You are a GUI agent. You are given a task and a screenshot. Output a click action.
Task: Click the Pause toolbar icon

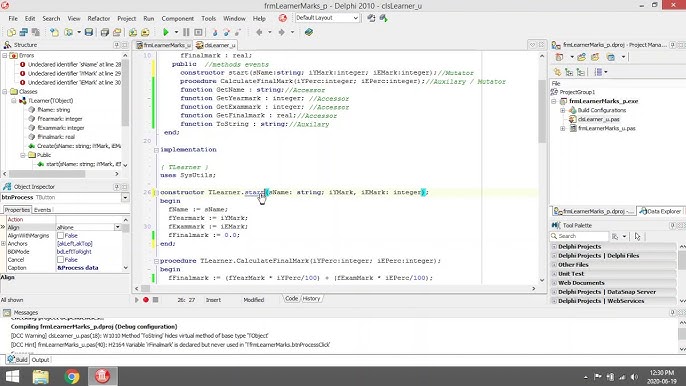pyautogui.click(x=186, y=32)
